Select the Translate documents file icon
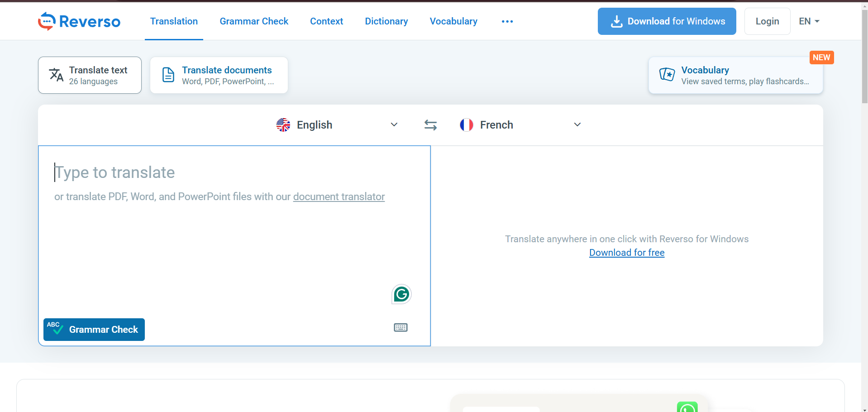This screenshot has width=868, height=412. click(x=168, y=75)
